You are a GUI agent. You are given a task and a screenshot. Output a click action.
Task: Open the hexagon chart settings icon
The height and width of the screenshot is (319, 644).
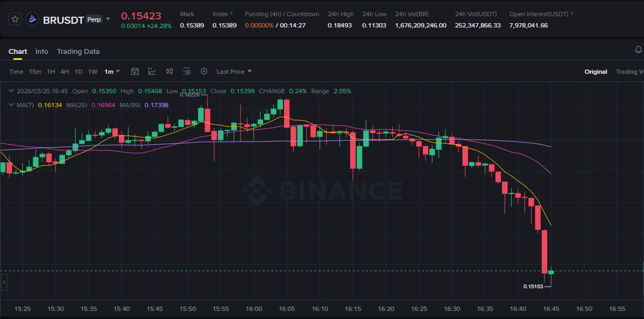coord(204,72)
